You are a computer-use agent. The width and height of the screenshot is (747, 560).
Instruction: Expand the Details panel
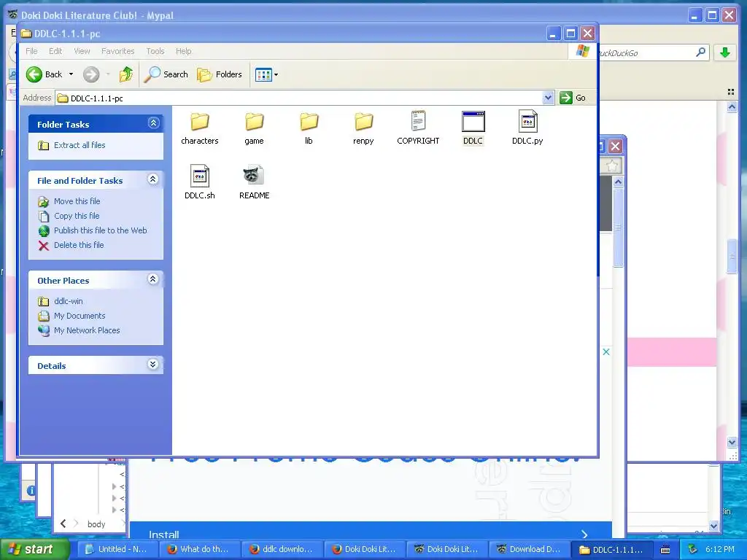click(x=153, y=365)
